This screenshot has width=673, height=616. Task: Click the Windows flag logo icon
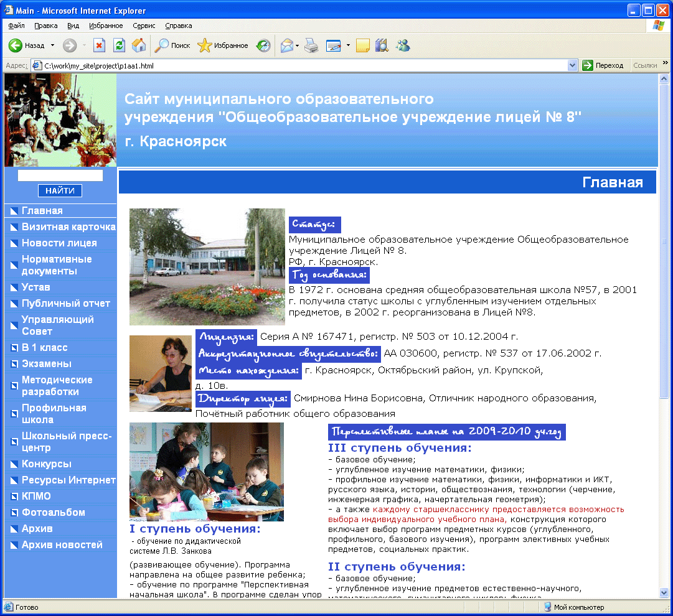click(659, 26)
